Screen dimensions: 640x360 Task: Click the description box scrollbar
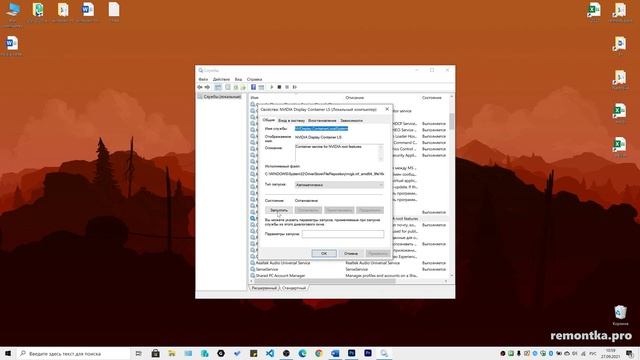(x=381, y=153)
